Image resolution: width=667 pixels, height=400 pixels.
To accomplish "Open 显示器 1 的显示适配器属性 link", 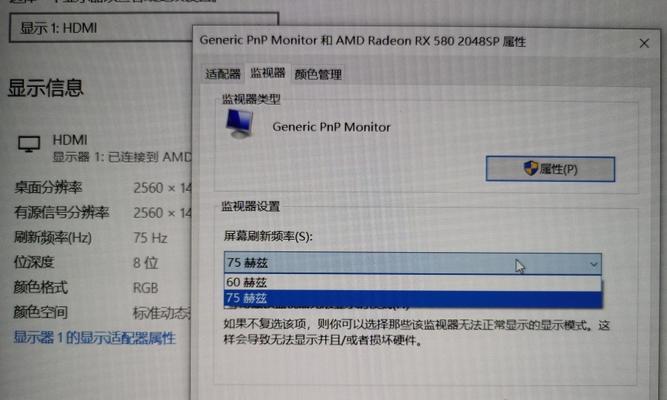I will click(94, 338).
